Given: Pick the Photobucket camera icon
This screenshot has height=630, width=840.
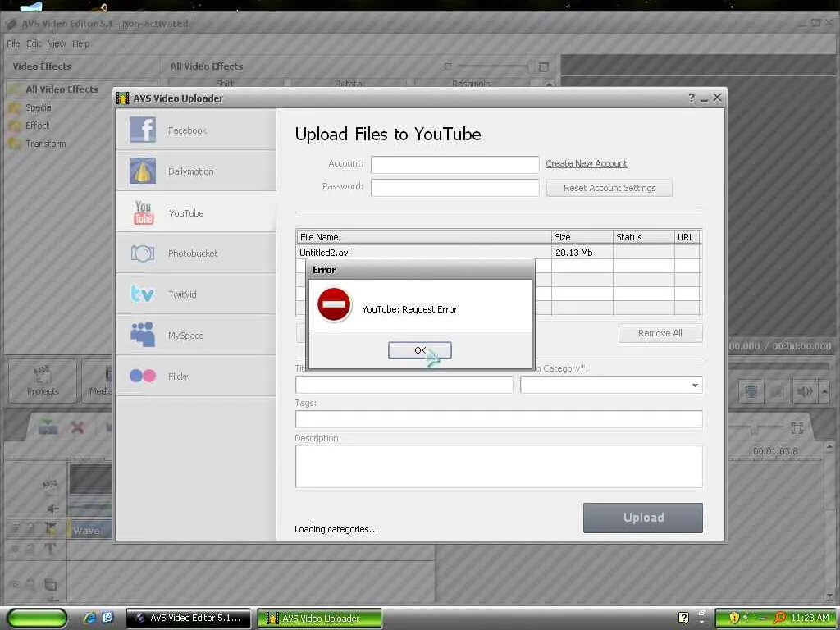Looking at the screenshot, I should (143, 253).
